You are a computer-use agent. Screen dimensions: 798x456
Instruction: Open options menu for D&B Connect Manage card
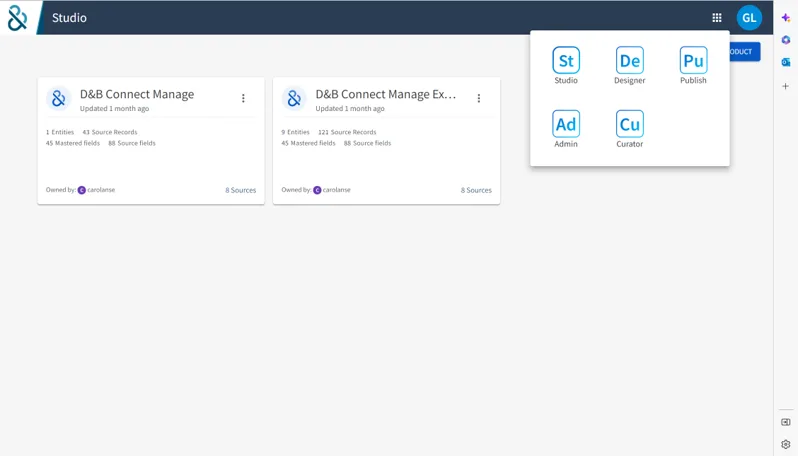click(x=243, y=98)
